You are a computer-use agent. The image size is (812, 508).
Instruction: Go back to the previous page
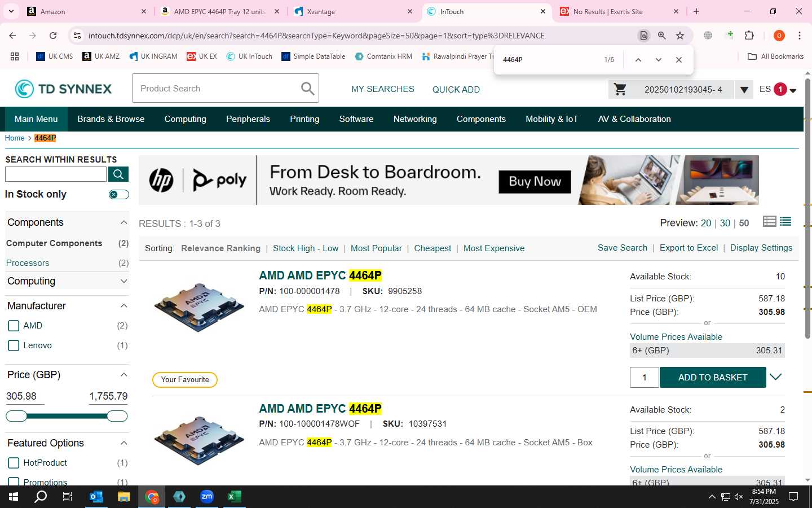(x=12, y=36)
